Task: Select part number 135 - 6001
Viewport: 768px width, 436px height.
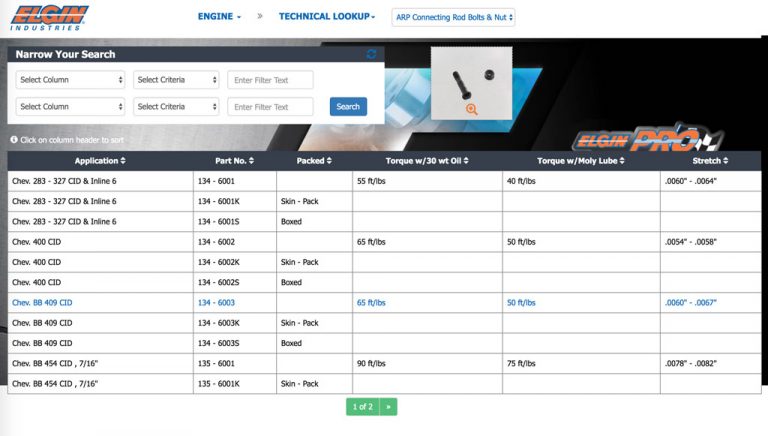Action: pos(216,363)
